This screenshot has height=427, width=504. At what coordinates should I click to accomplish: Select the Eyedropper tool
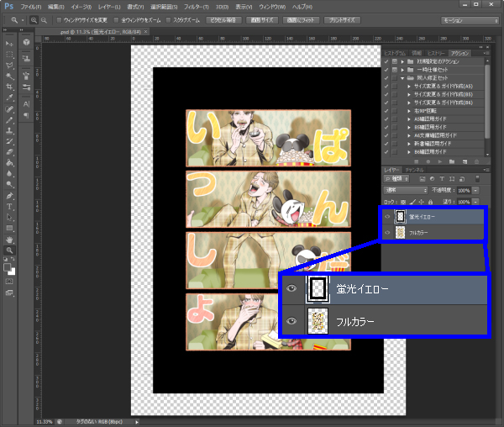point(9,98)
